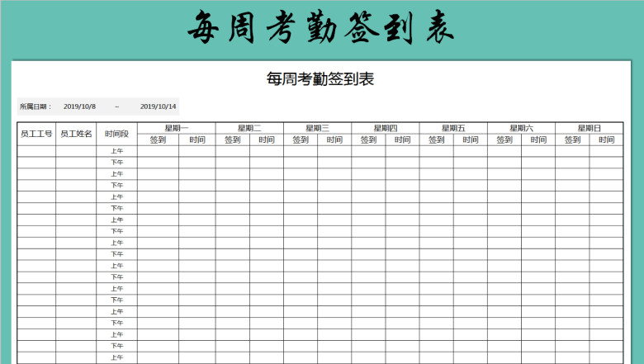Select the end date 2019/10/14

click(x=159, y=106)
